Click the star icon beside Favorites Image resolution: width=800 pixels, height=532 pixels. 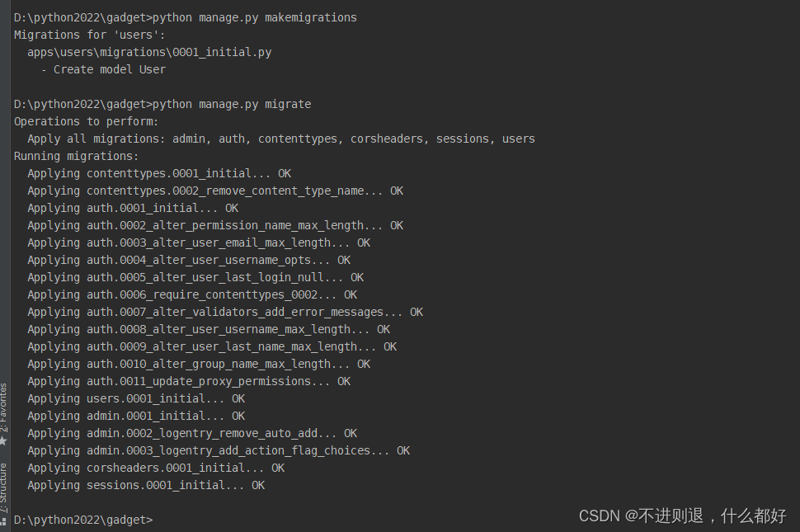point(3,441)
